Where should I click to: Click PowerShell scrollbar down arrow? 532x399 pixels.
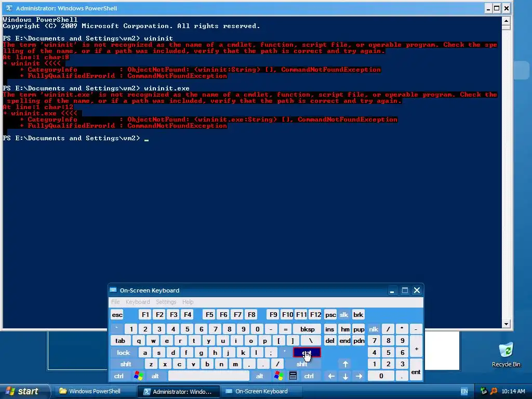click(x=506, y=324)
